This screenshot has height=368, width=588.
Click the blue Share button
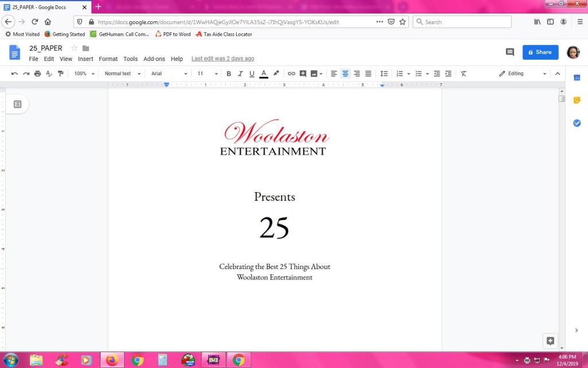(540, 52)
